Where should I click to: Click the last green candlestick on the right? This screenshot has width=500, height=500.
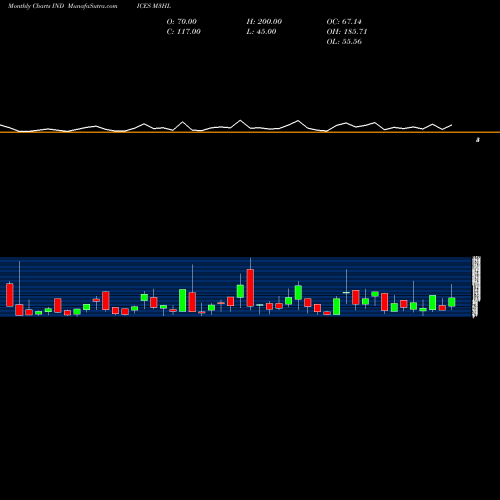452,302
